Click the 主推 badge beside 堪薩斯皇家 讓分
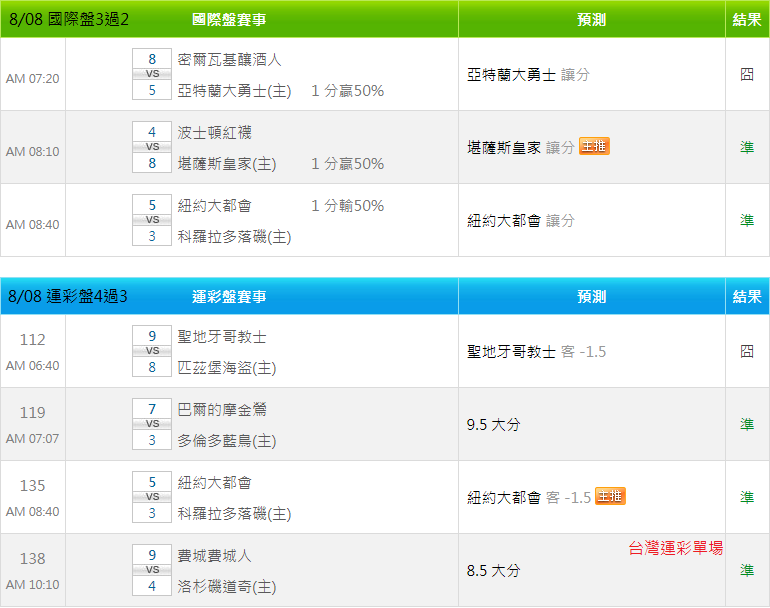 pos(594,146)
